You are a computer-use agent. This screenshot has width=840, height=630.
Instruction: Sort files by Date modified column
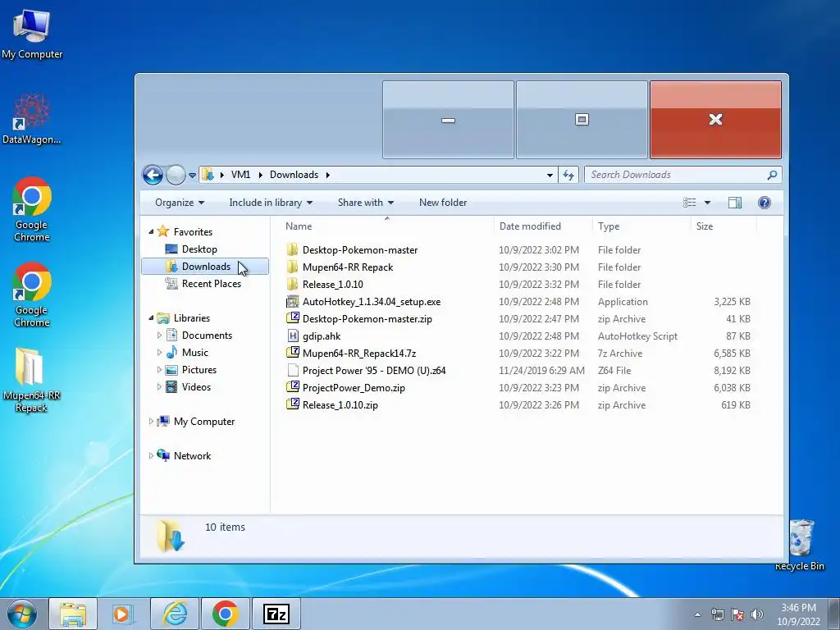coord(543,226)
